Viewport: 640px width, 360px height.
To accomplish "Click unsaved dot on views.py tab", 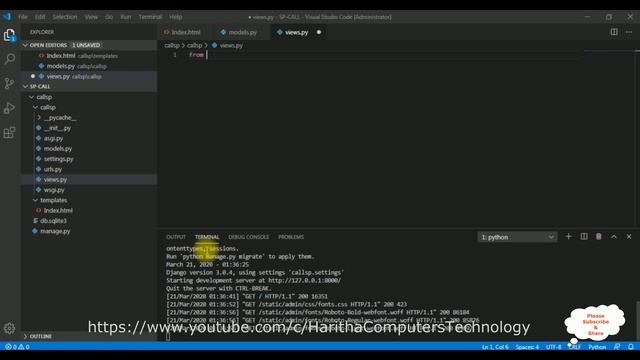I will tap(319, 32).
